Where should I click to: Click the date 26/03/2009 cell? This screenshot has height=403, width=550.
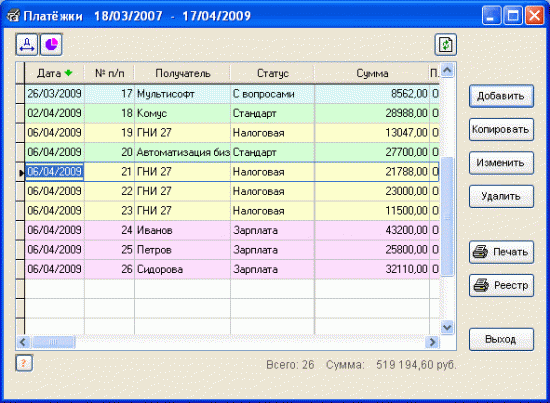pos(54,94)
